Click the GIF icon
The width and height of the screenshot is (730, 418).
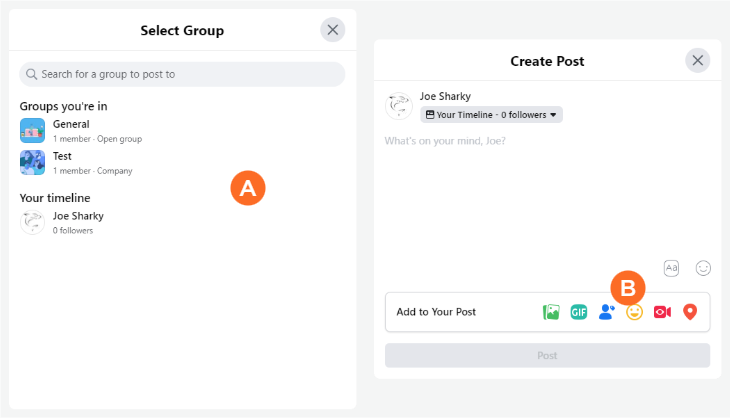tap(579, 312)
